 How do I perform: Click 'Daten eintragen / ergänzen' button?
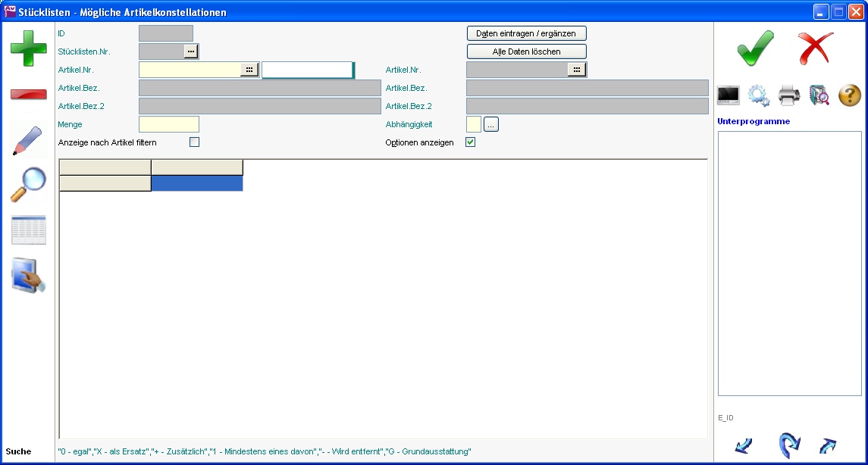(x=526, y=33)
